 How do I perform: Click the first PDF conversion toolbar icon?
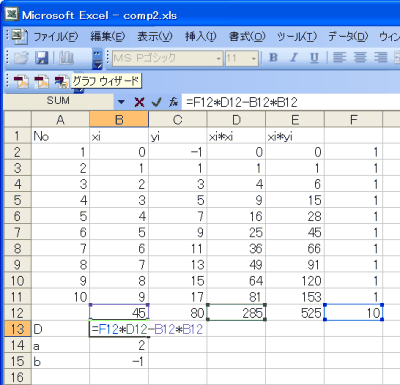[x=21, y=81]
